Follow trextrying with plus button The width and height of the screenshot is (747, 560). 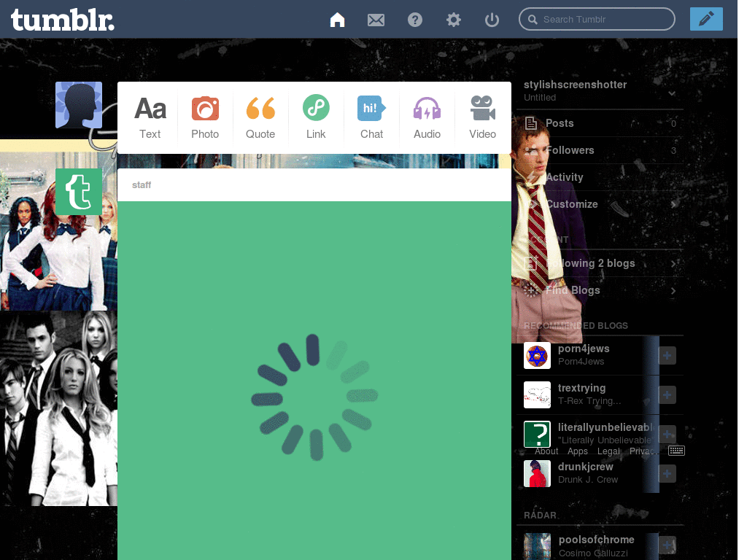pos(667,394)
